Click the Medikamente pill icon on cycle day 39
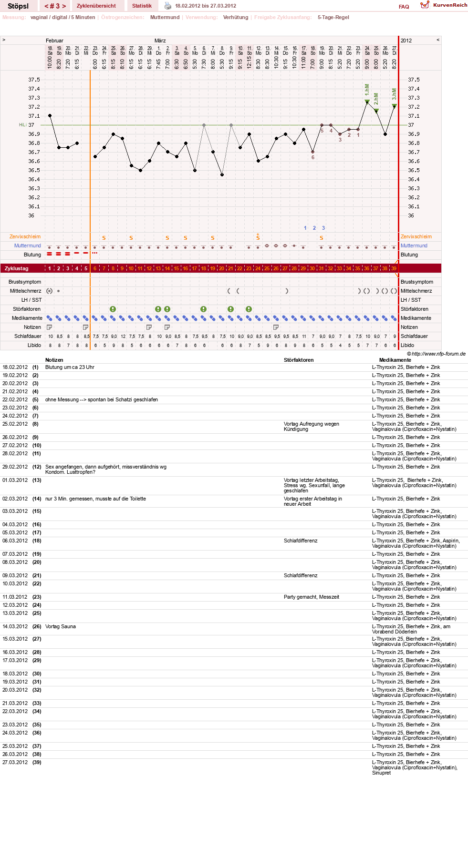This screenshot has height=868, width=468. (x=394, y=318)
